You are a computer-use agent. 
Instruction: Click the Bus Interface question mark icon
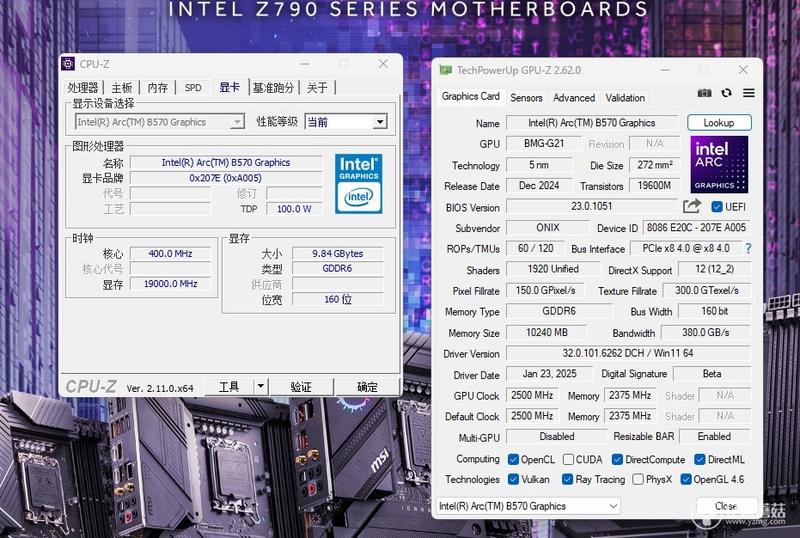[x=748, y=249]
